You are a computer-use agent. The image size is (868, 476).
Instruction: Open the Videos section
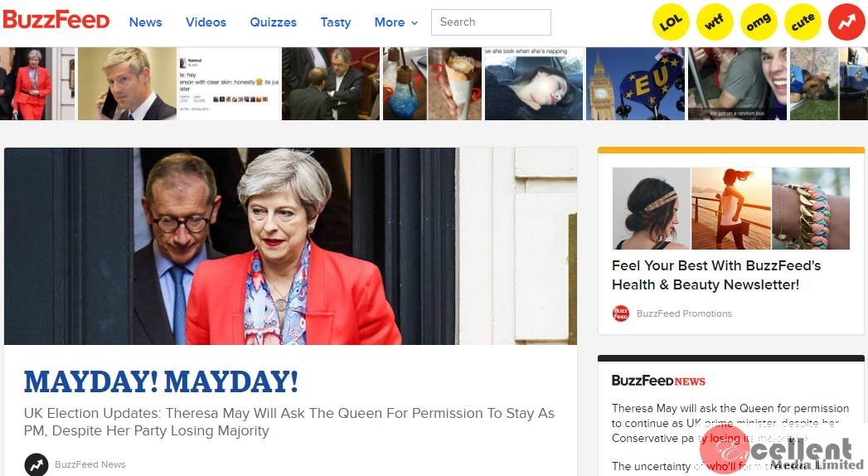(x=206, y=22)
